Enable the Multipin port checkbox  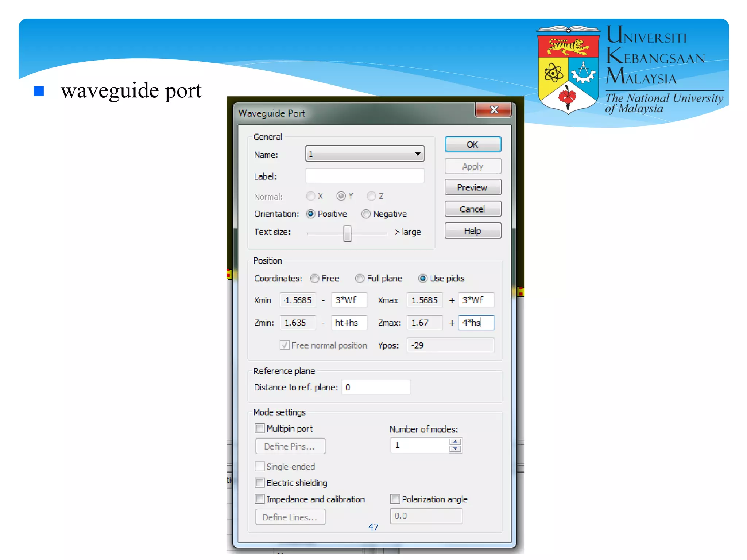pyautogui.click(x=260, y=428)
